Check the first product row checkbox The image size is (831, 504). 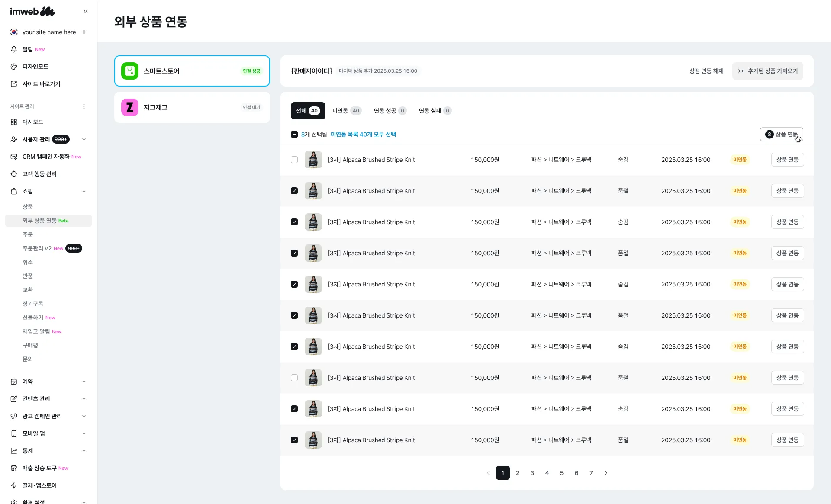(294, 160)
